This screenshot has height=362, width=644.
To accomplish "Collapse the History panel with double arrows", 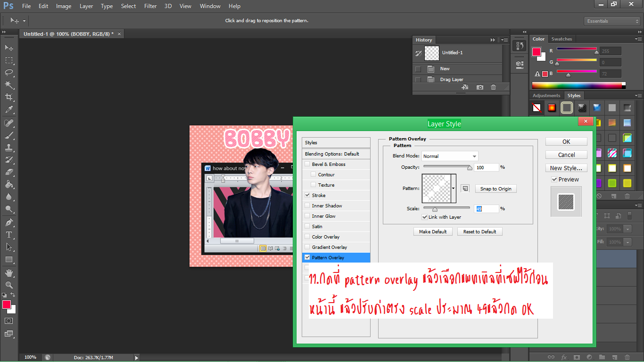I will click(x=493, y=40).
